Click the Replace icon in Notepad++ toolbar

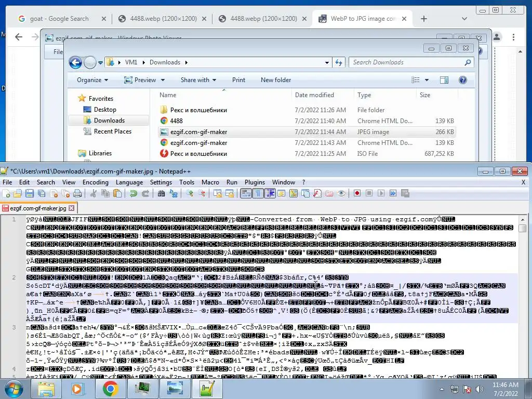(174, 193)
